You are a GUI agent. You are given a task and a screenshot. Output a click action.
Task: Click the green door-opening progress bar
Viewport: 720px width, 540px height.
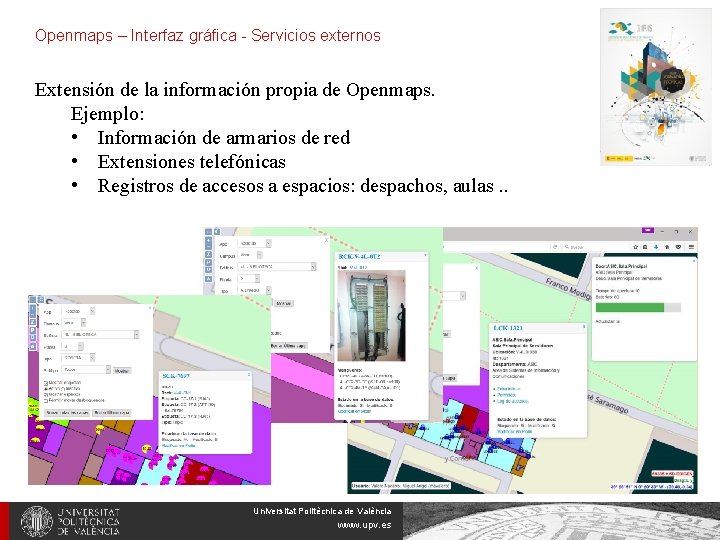630,308
